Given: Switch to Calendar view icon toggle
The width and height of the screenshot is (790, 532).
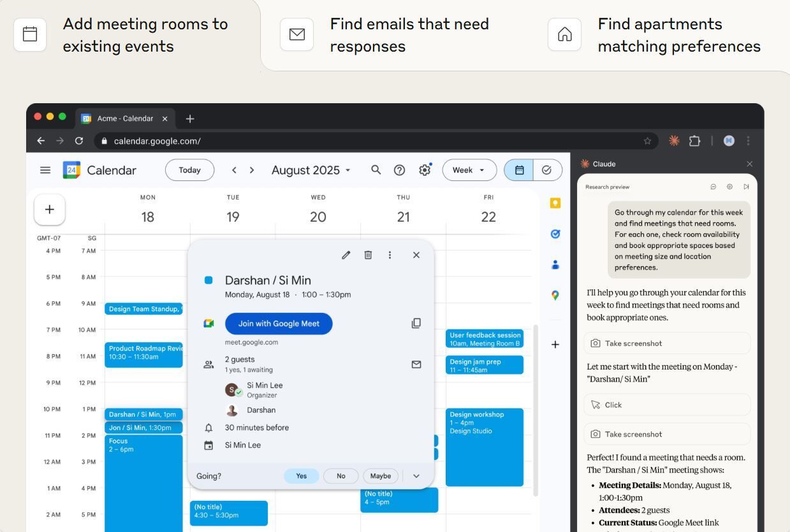Looking at the screenshot, I should point(519,170).
